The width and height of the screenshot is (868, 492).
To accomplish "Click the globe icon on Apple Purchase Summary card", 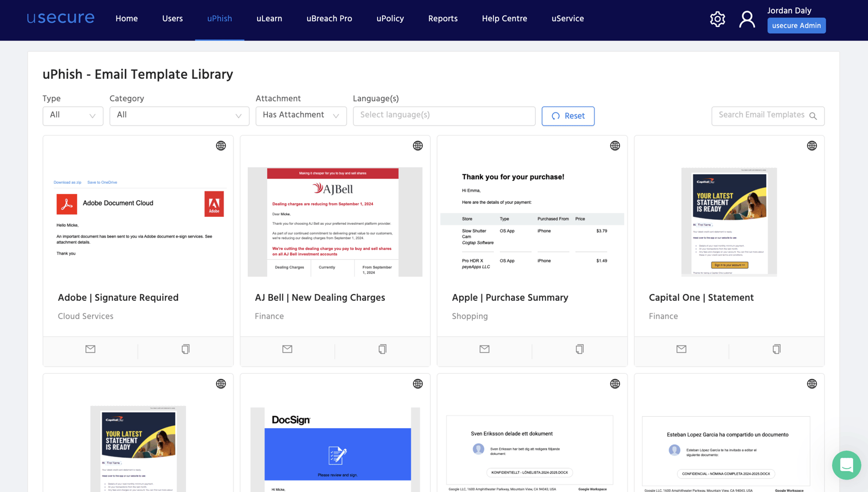I will [614, 146].
